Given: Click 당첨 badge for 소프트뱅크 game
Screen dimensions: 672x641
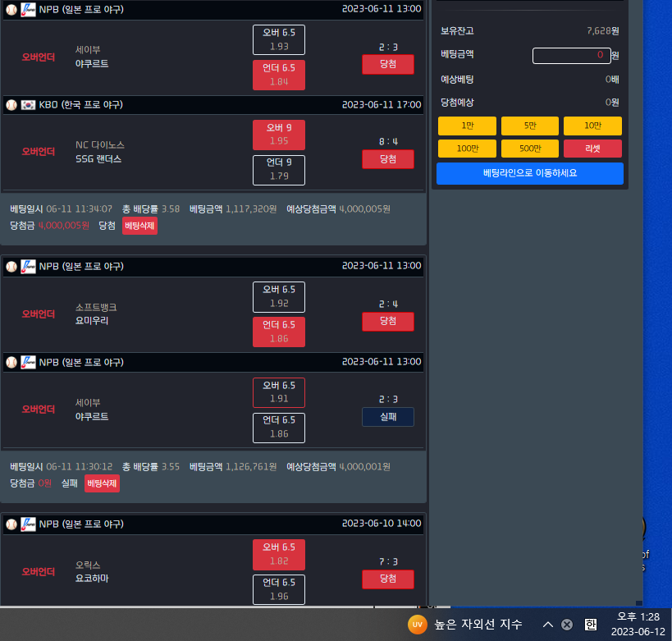Looking at the screenshot, I should coord(388,322).
